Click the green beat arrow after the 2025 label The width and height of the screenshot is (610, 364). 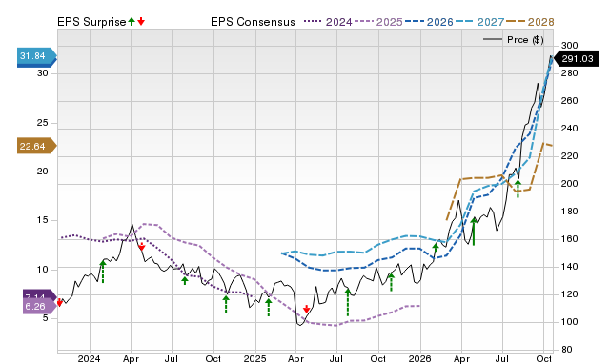(269, 307)
